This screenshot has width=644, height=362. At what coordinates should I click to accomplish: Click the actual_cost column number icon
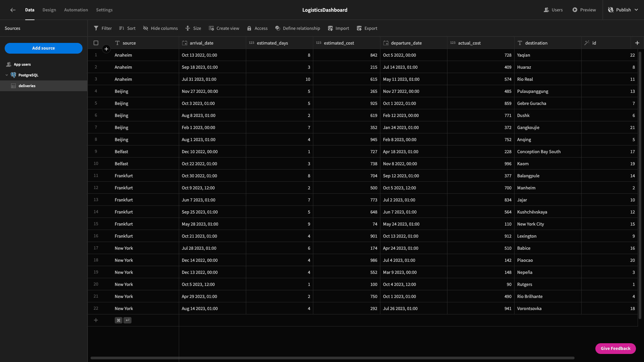click(x=453, y=43)
